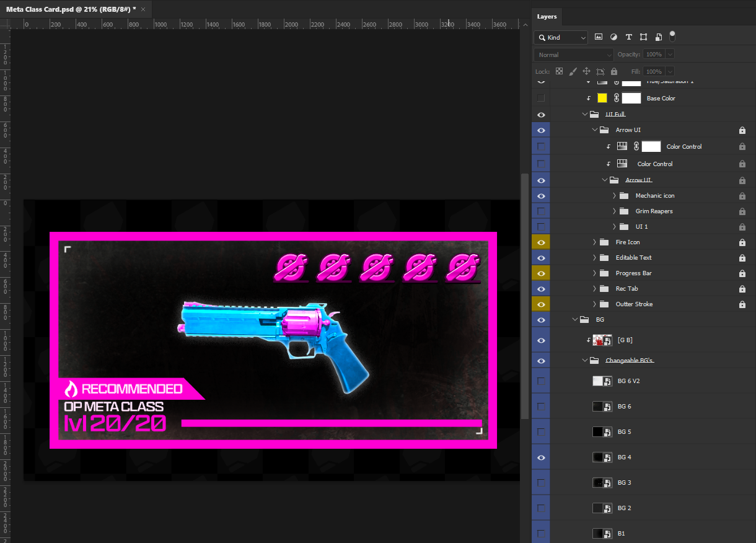
Task: Hide the Mechanic icon group
Action: coord(541,196)
